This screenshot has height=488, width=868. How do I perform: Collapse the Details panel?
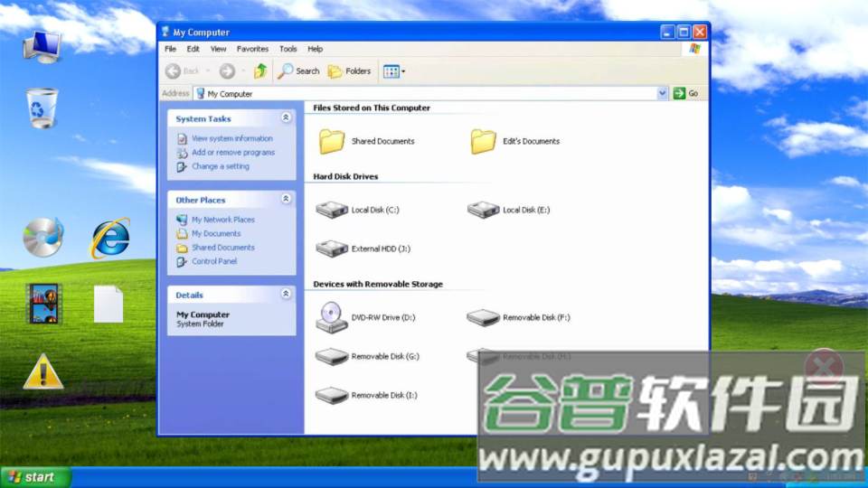pyautogui.click(x=286, y=295)
